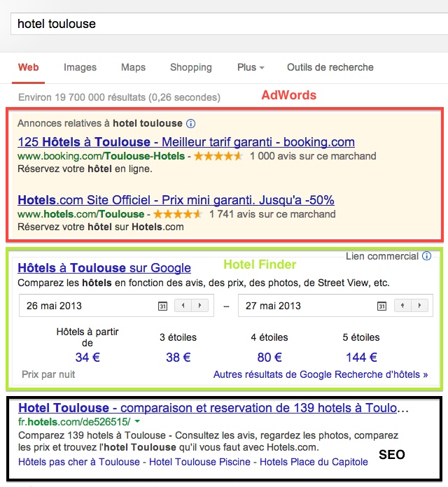Screen dimensions: 448x487
Task: Click booking.com five-star rating
Action: coord(218,156)
